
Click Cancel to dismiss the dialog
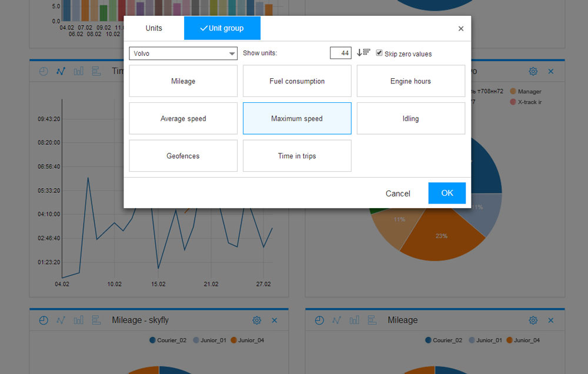click(x=397, y=193)
